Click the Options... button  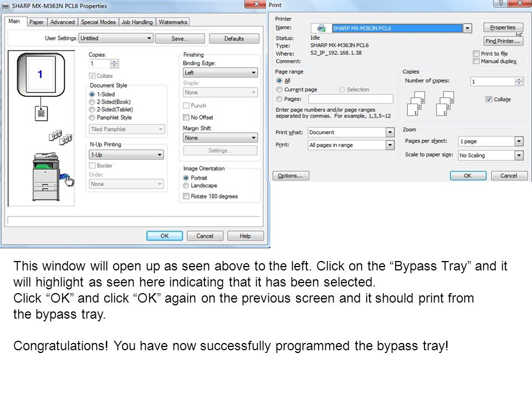(x=291, y=176)
